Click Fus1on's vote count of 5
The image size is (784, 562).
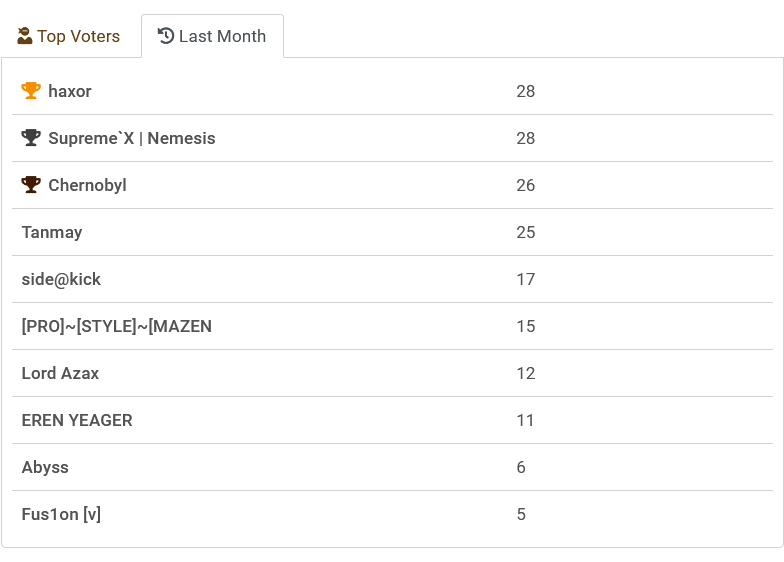[521, 514]
